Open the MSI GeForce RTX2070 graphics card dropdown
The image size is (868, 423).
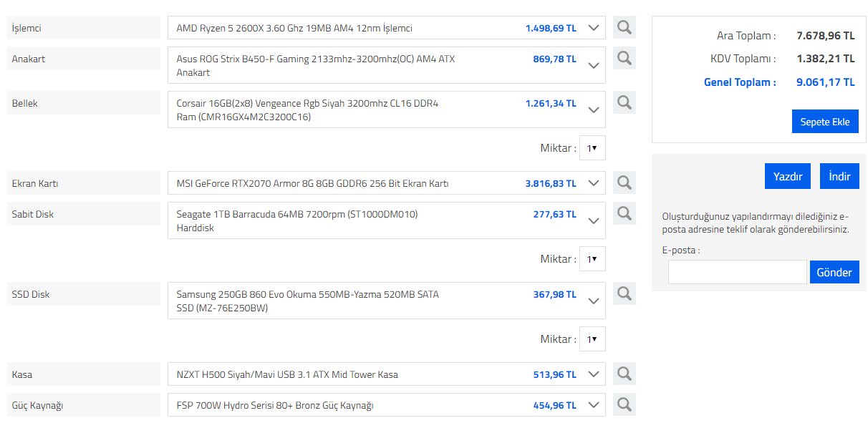(x=387, y=183)
